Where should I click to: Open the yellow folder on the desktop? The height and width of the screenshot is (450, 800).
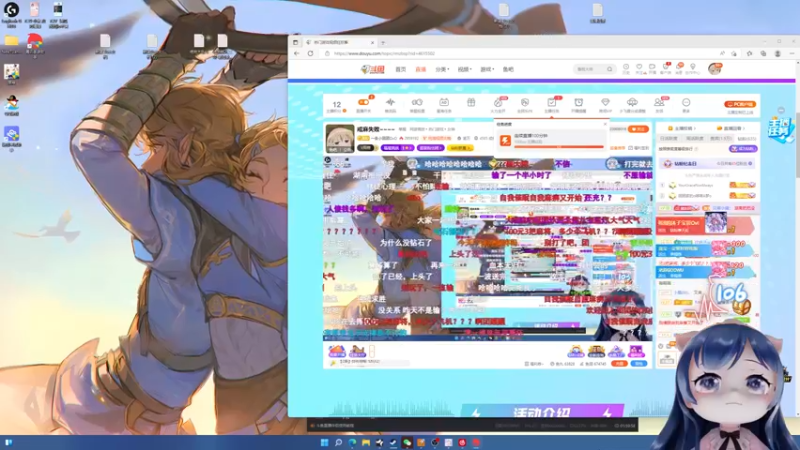pyautogui.click(x=11, y=40)
